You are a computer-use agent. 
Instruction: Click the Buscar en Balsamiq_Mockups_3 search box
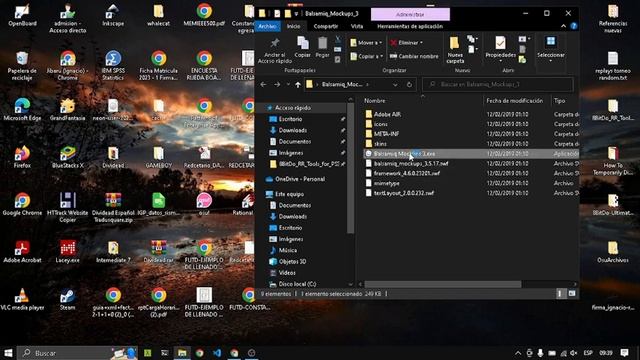tap(498, 84)
